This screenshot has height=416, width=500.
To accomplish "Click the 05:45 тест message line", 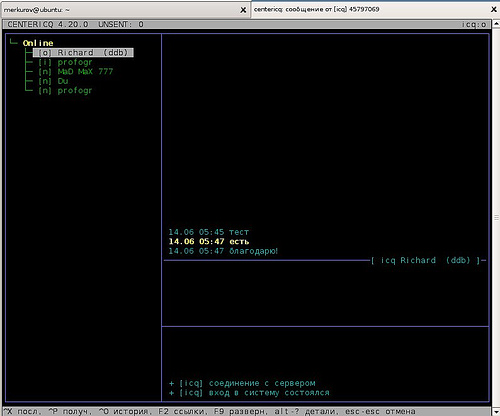I will [209, 232].
